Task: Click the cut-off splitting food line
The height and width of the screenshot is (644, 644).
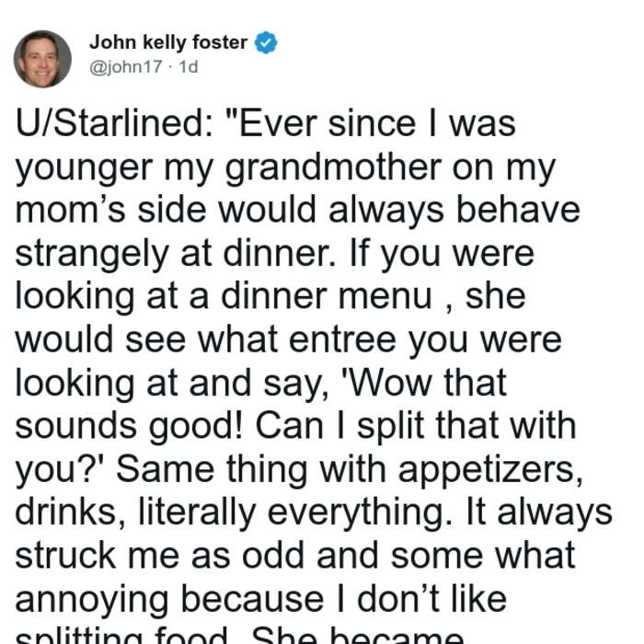Action: coord(239,635)
